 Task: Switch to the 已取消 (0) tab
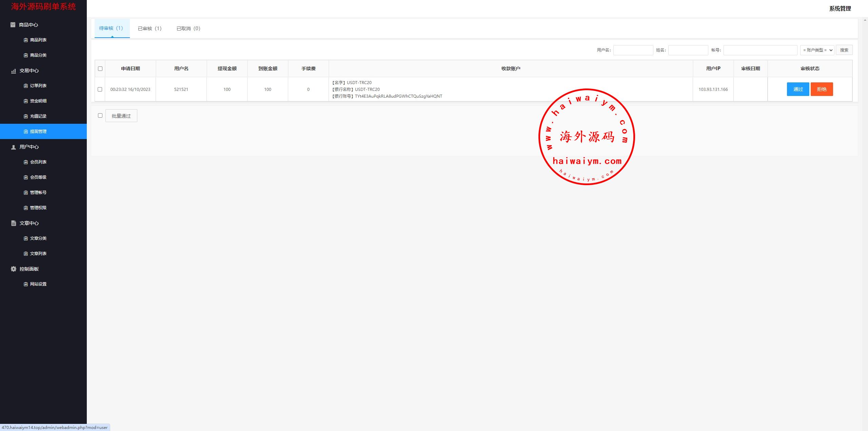188,28
